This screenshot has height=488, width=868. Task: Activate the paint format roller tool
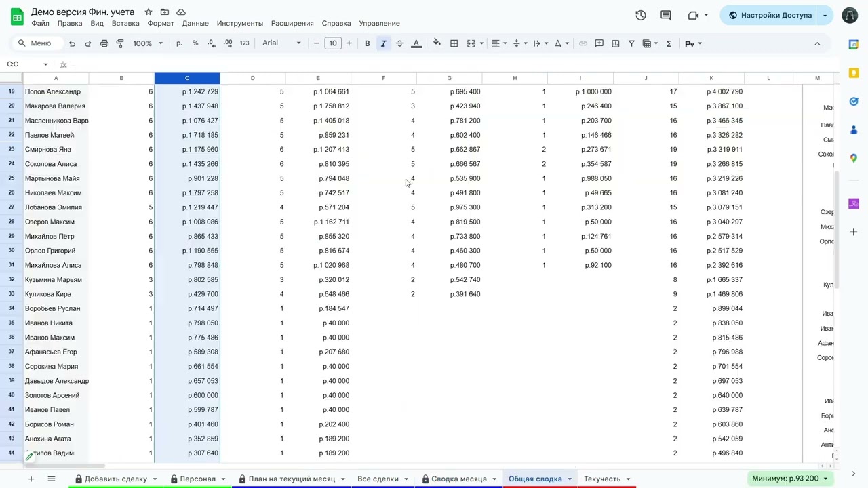pyautogui.click(x=120, y=43)
